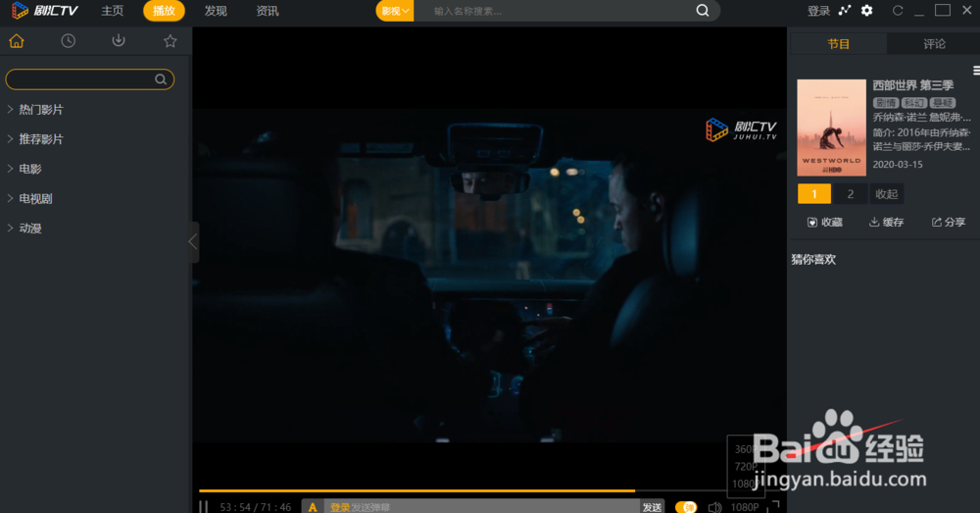Click 登录 link in danmaku box

tap(340, 507)
